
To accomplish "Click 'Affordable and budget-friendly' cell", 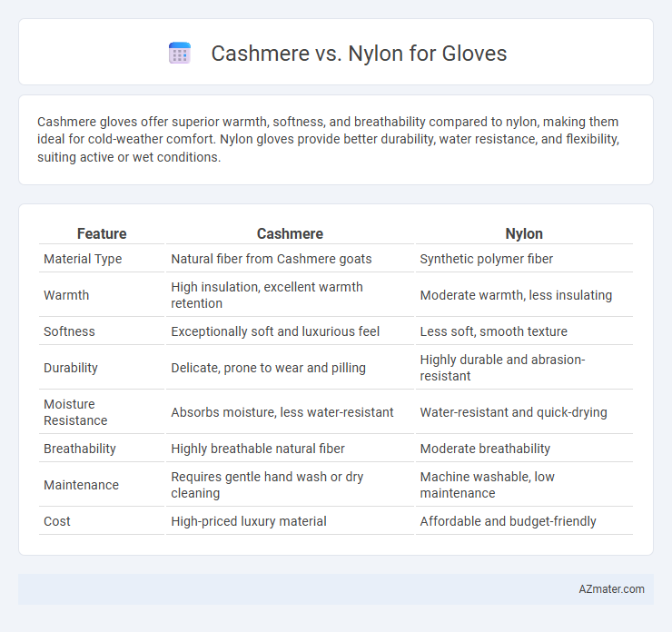I will pos(508,521).
